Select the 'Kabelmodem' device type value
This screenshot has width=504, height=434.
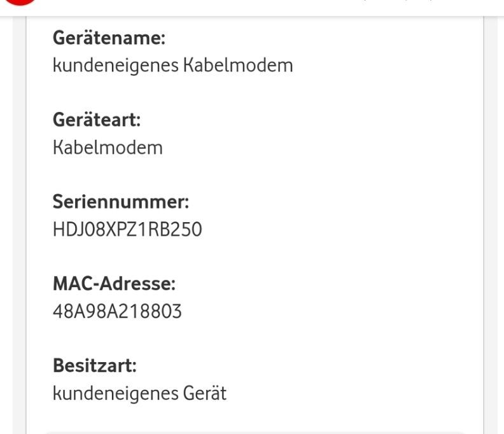click(x=108, y=148)
